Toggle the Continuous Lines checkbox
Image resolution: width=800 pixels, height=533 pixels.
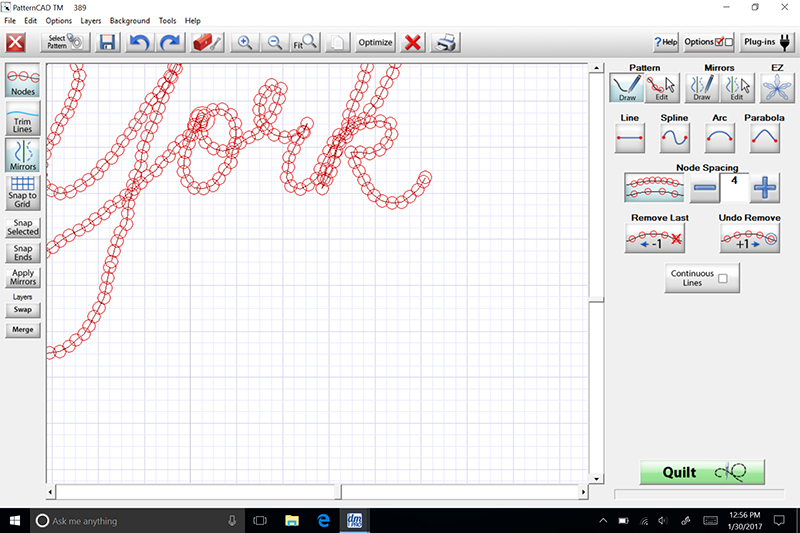coord(723,279)
